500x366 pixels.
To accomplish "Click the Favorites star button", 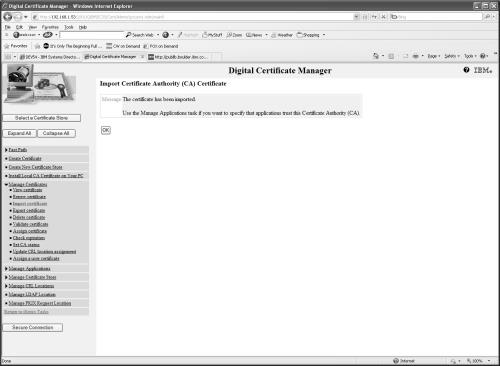I will 15,46.
